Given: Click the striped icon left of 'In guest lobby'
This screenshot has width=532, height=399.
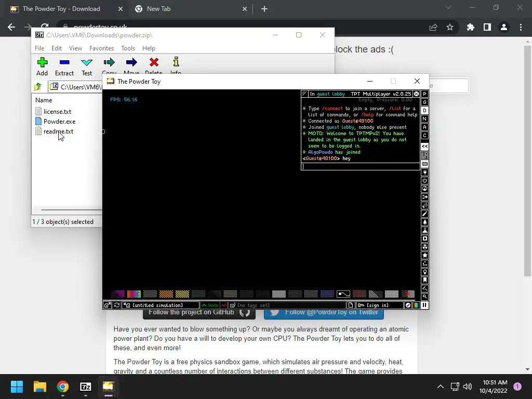Looking at the screenshot, I should click(x=304, y=94).
